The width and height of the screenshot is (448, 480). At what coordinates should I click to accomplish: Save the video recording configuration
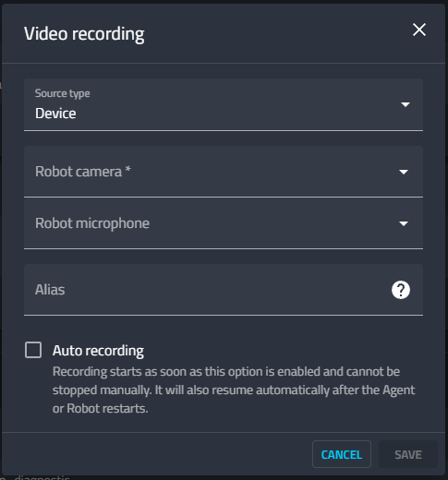point(408,454)
